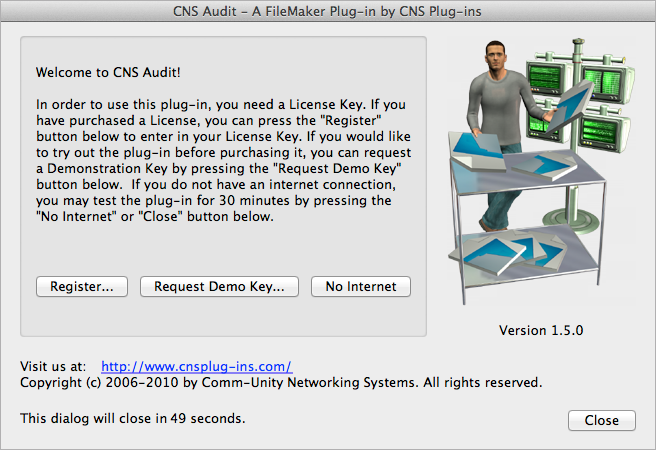Click the bottom-right green monitor screen
Viewport: 656px width, 450px height.
click(x=599, y=130)
